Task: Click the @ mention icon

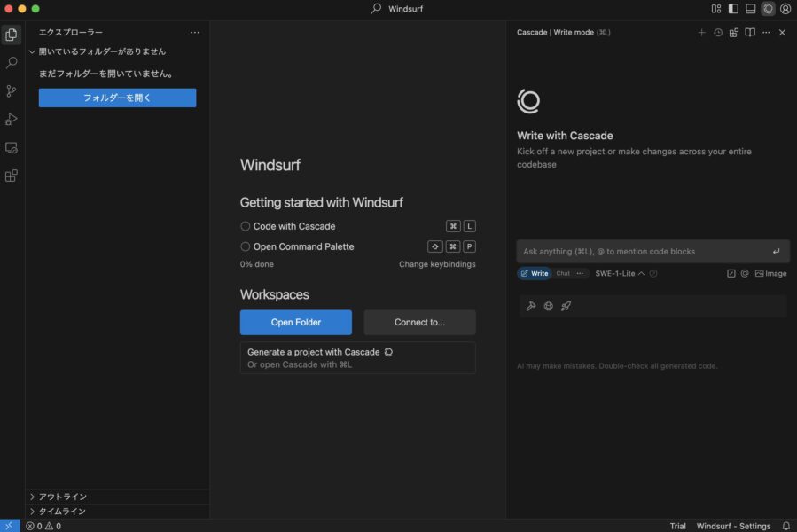Action: (745, 274)
